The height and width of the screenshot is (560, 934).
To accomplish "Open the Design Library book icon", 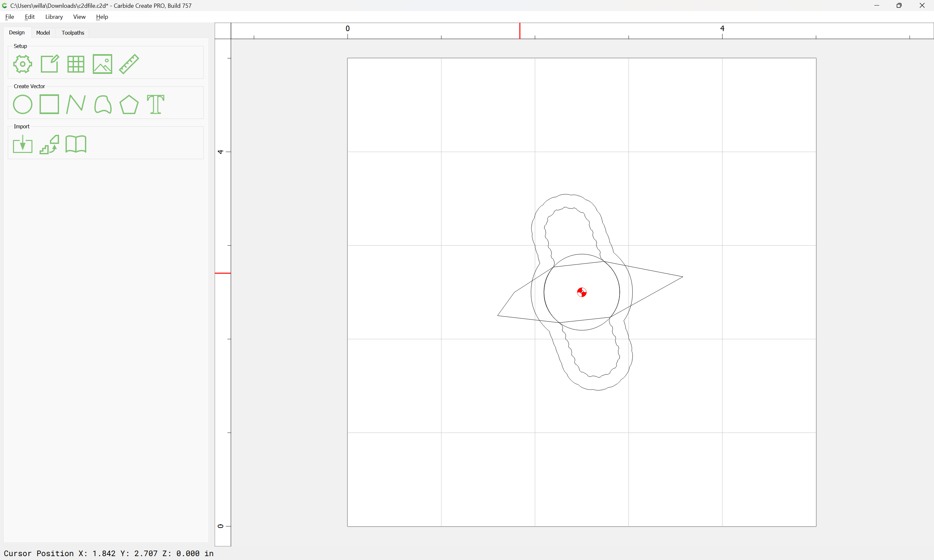I will point(76,144).
